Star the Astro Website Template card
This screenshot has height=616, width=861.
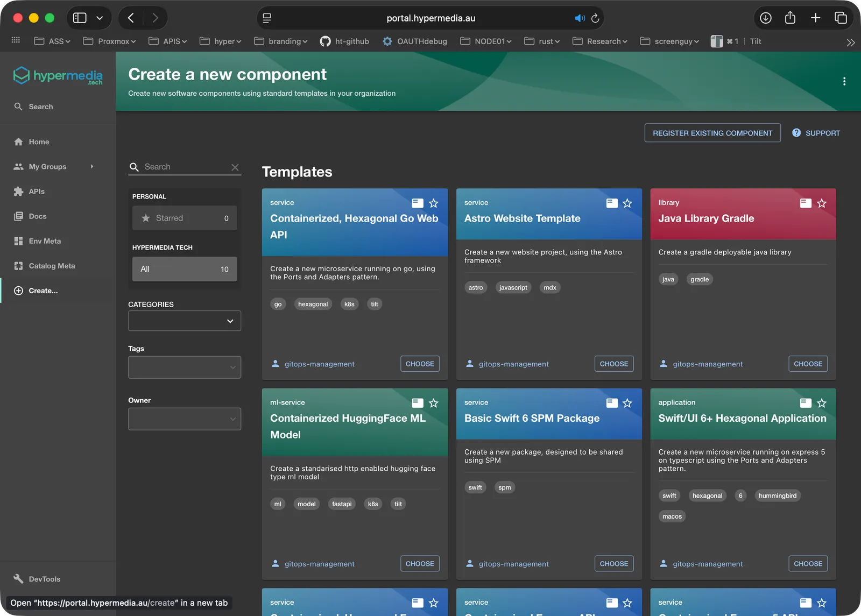[627, 203]
